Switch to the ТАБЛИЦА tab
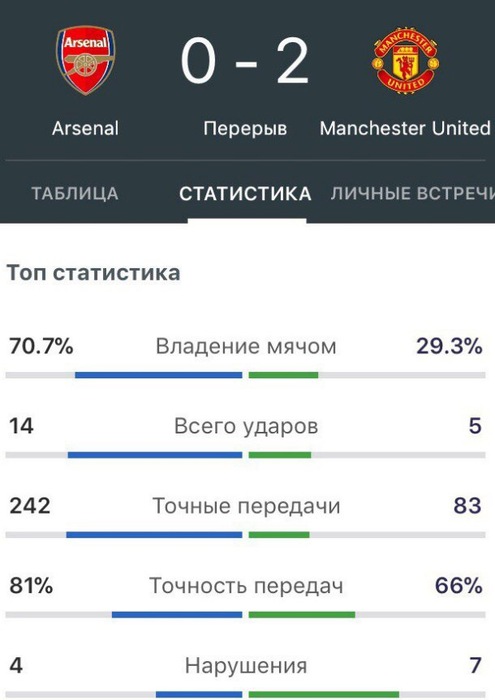This screenshot has width=495, height=700. pos(75,194)
